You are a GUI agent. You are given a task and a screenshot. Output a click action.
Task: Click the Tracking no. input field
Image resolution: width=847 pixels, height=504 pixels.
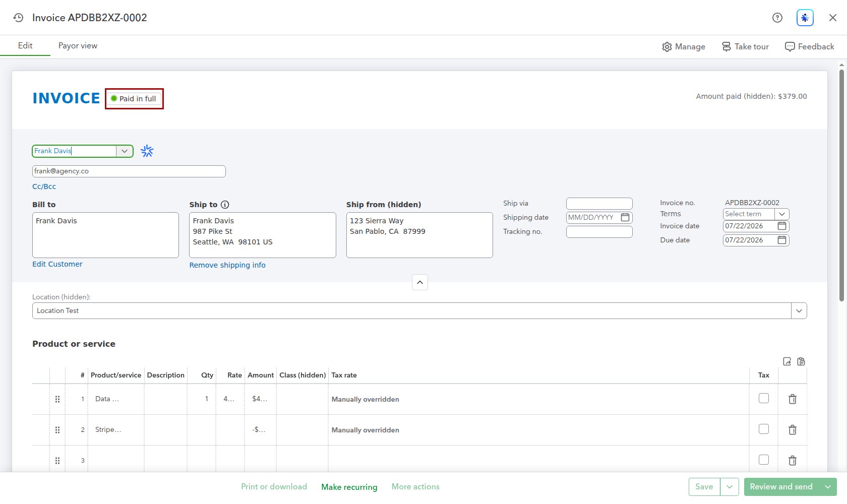pos(599,232)
